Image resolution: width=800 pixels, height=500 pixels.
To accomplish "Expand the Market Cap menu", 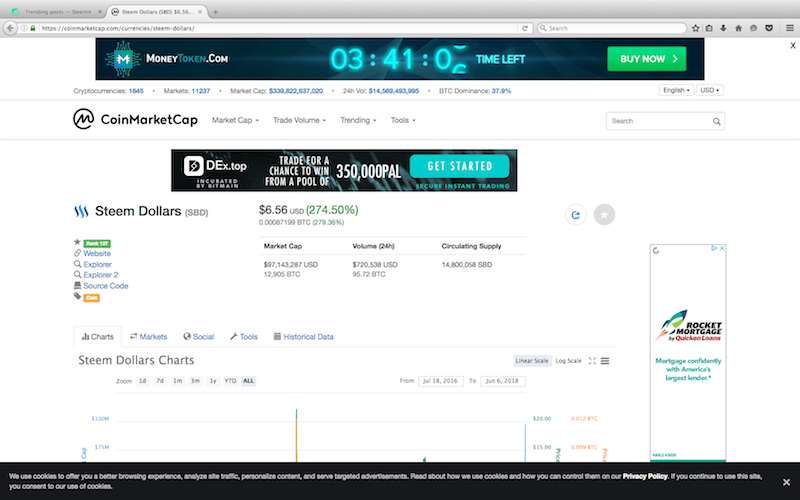I will 235,120.
